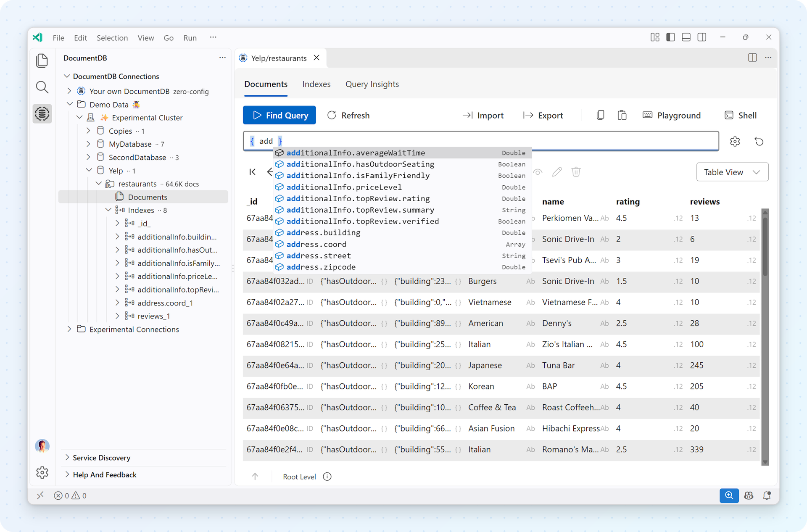807x532 pixels.
Task: Click the delete document trash icon
Action: (x=576, y=172)
